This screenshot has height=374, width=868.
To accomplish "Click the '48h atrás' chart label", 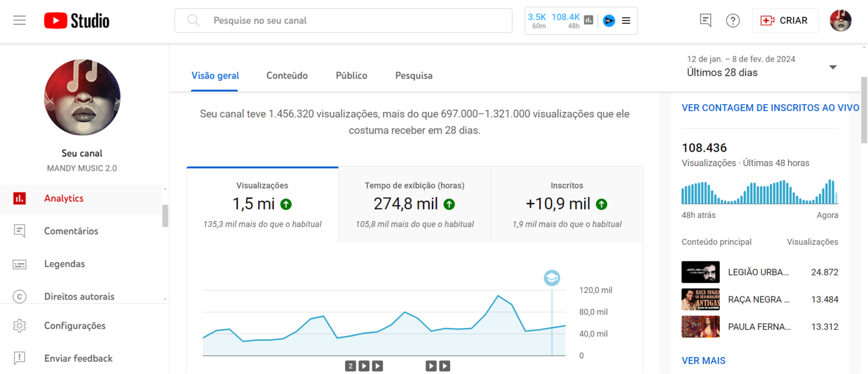I will 699,215.
